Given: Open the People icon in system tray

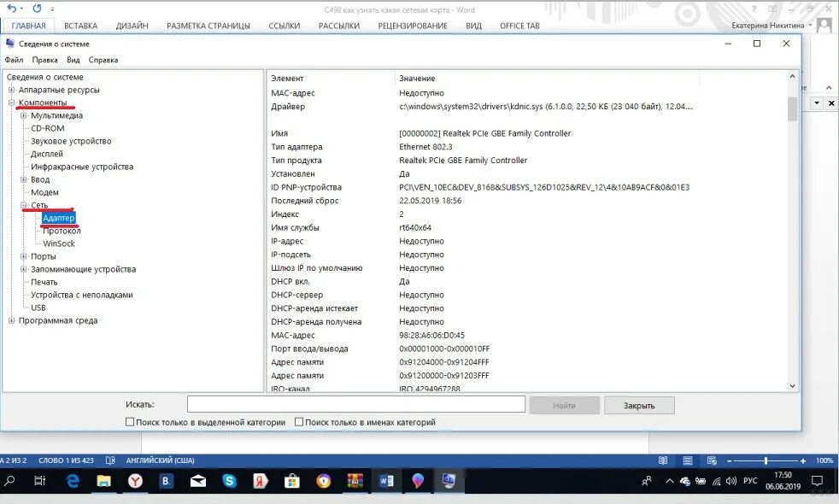Looking at the screenshot, I should pos(647,481).
